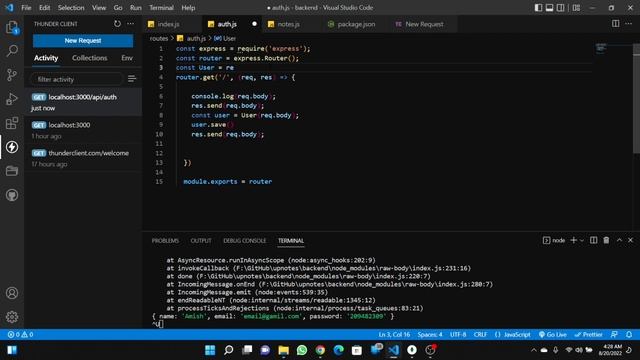Open the Source Control view

pyautogui.click(x=12, y=75)
